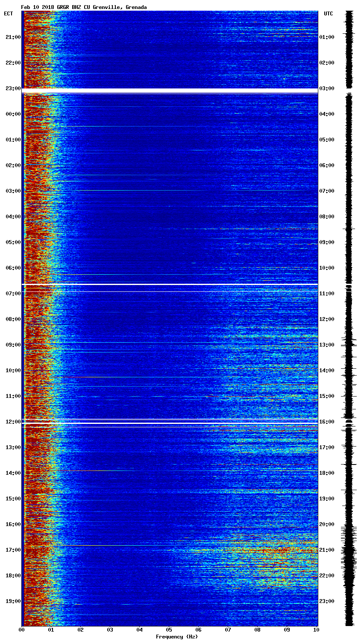
Task: Click the '03' tick on the frequency axis
Action: pos(110,630)
